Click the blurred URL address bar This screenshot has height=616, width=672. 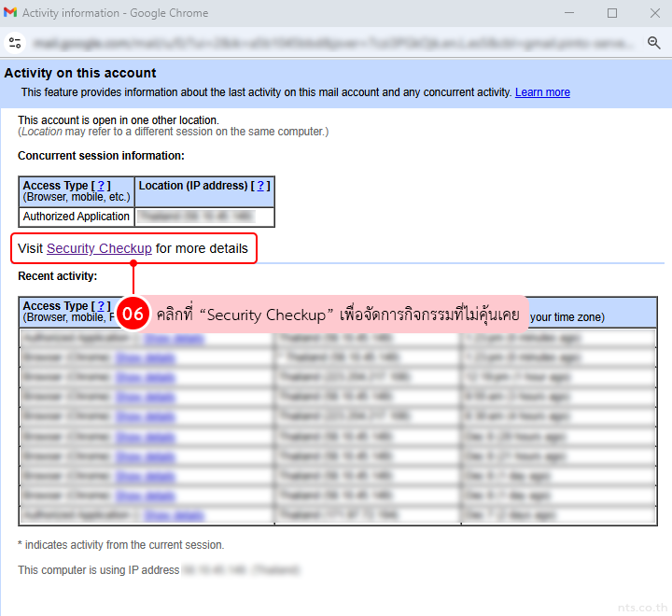(332, 43)
